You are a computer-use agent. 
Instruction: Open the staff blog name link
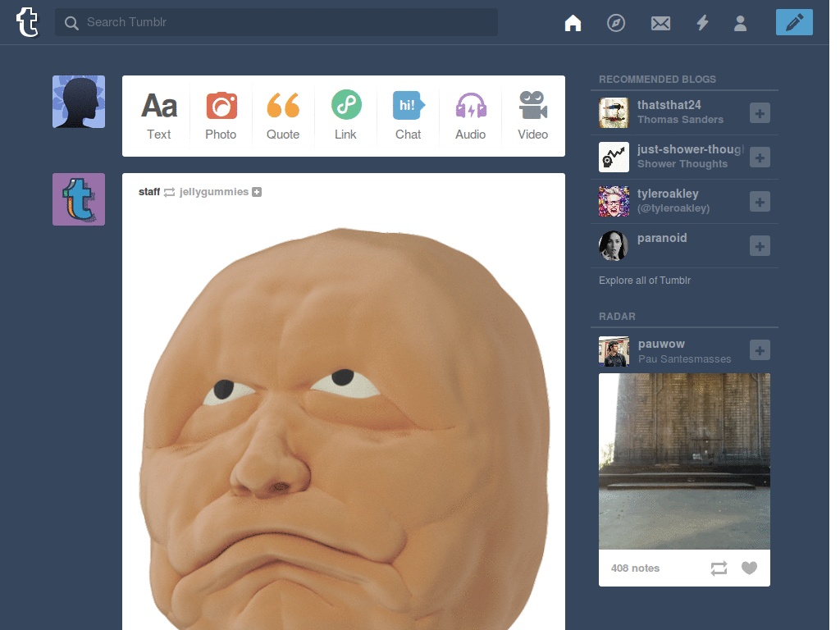(x=149, y=192)
